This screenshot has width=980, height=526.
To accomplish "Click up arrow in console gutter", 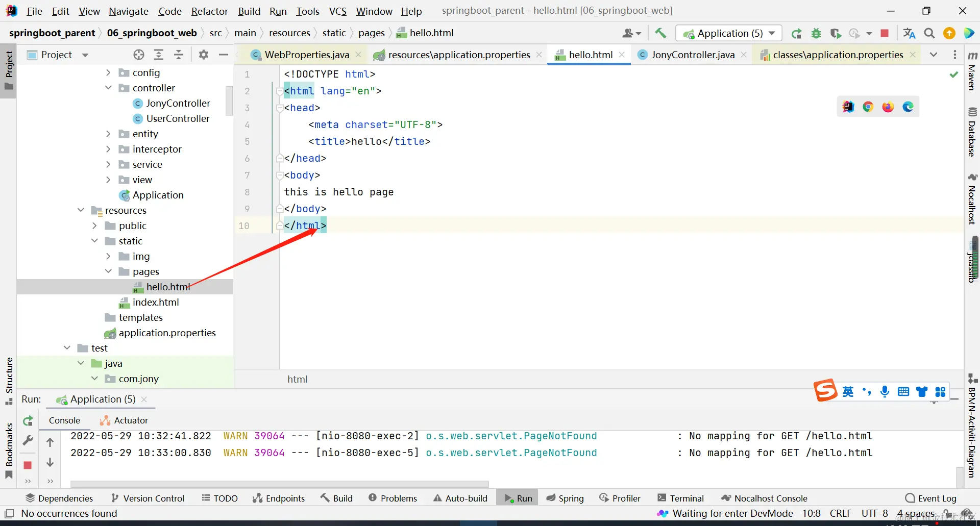I will 50,442.
